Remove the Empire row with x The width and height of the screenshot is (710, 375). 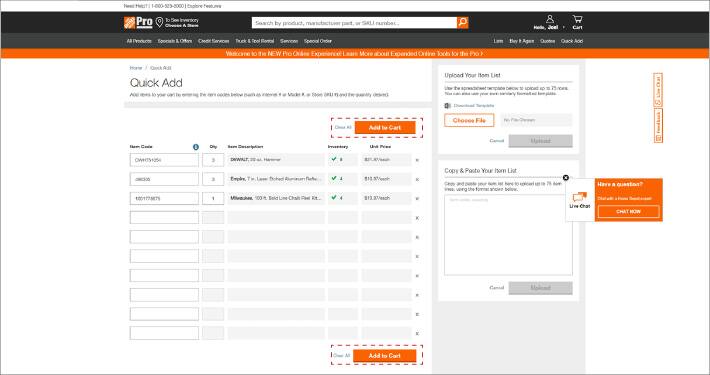coord(417,179)
